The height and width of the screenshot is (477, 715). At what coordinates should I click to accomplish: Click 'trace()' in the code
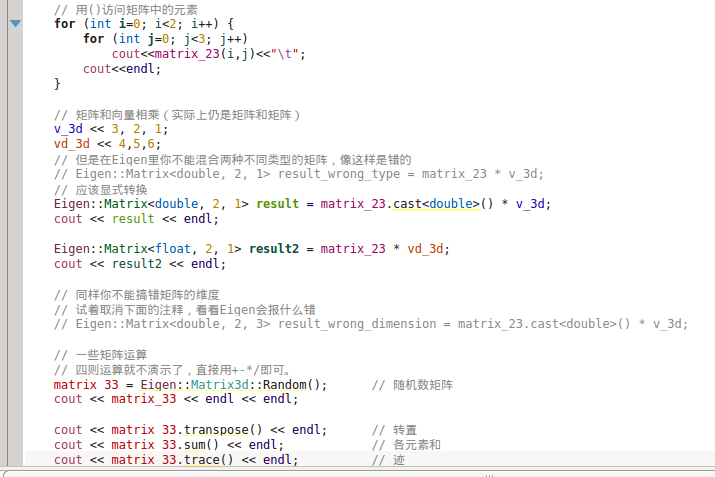pyautogui.click(x=208, y=459)
